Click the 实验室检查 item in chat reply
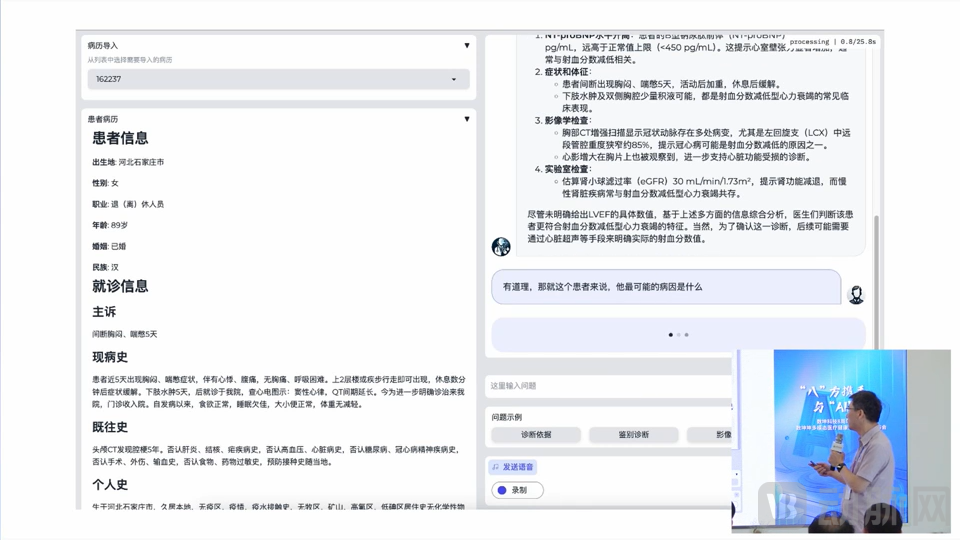The width and height of the screenshot is (960, 540). click(568, 169)
